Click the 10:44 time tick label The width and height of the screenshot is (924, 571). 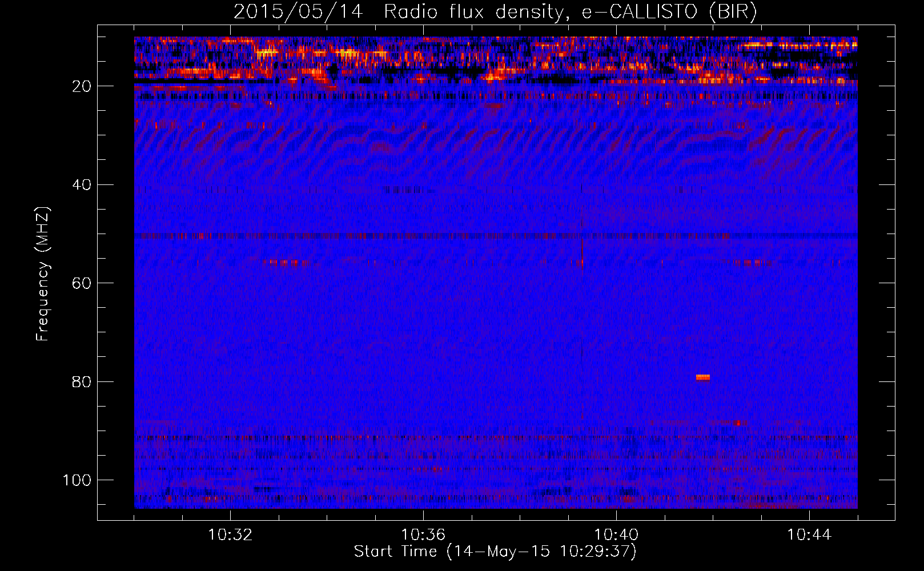(x=809, y=535)
